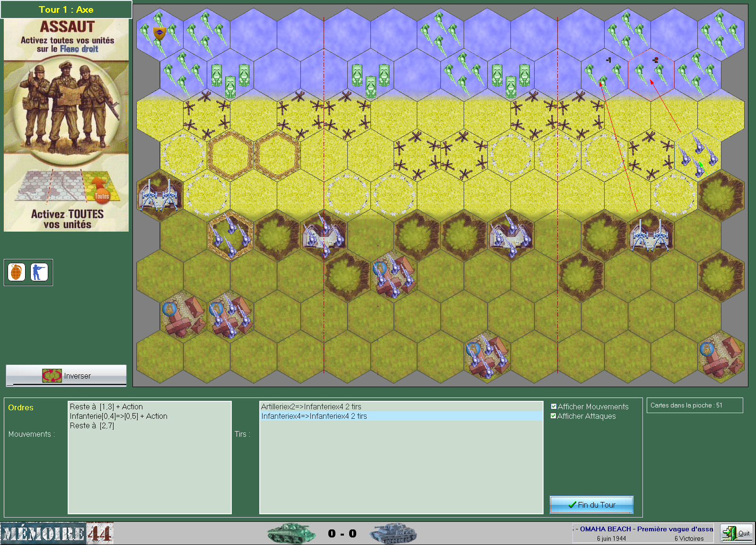Screen dimensions: 756x545
Task: Click the green Allied tank icon in score bar
Action: [291, 533]
